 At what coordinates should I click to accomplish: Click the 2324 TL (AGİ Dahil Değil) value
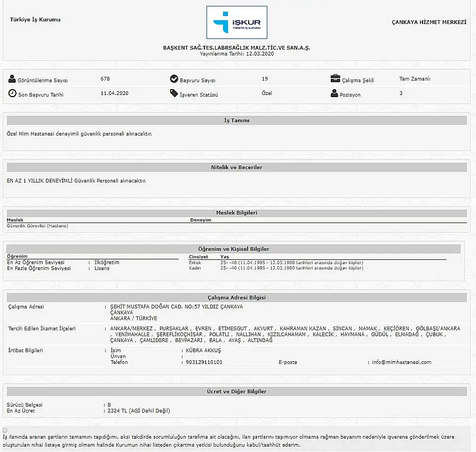coord(139,411)
